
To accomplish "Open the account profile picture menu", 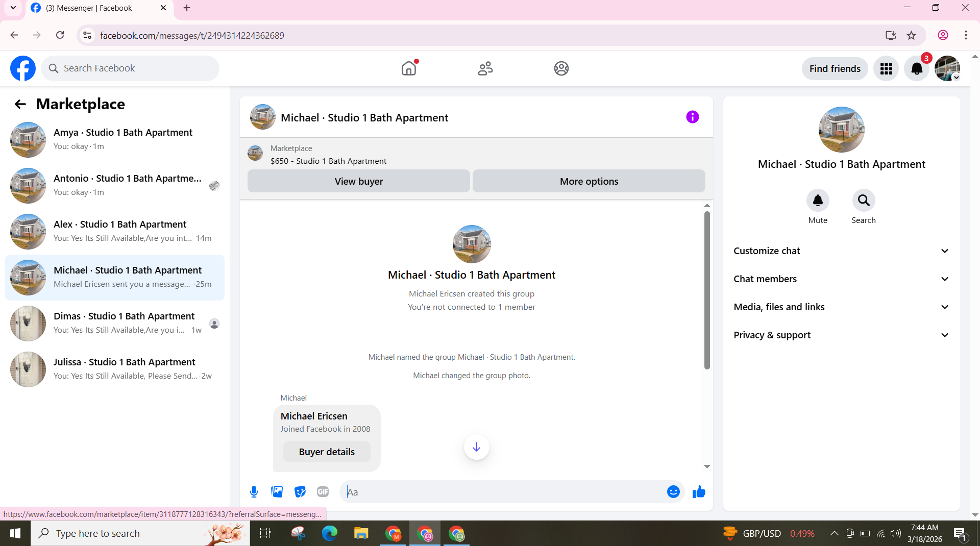I will pos(947,68).
